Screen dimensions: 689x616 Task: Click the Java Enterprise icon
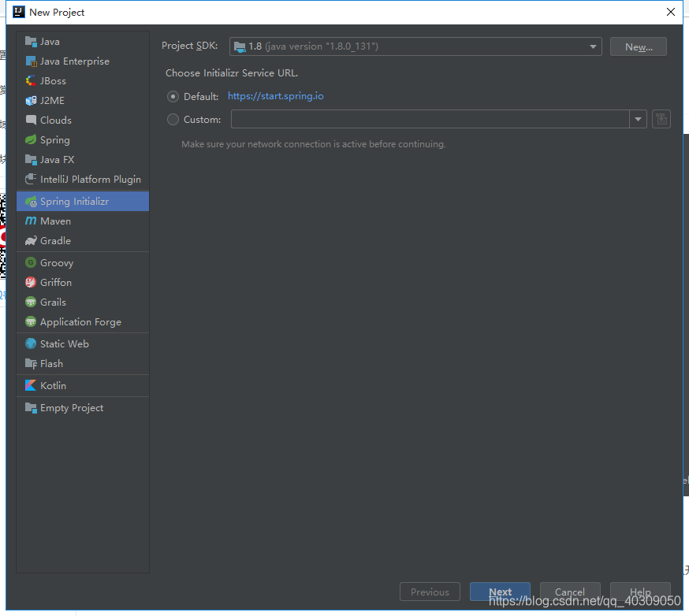[x=31, y=61]
